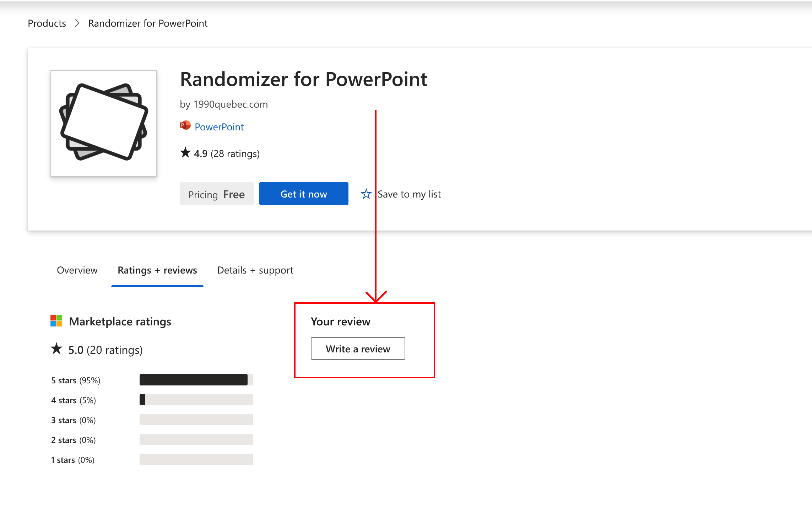This screenshot has width=812, height=508.
Task: Select the Ratings + reviews tab
Action: pos(157,270)
